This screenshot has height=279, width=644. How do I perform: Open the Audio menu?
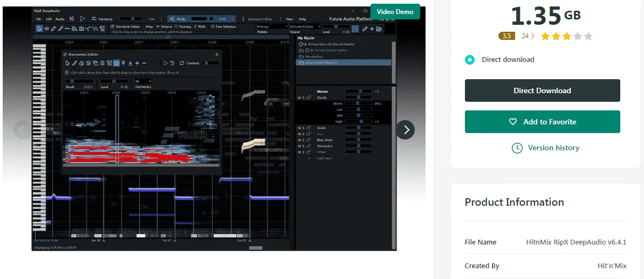60,19
